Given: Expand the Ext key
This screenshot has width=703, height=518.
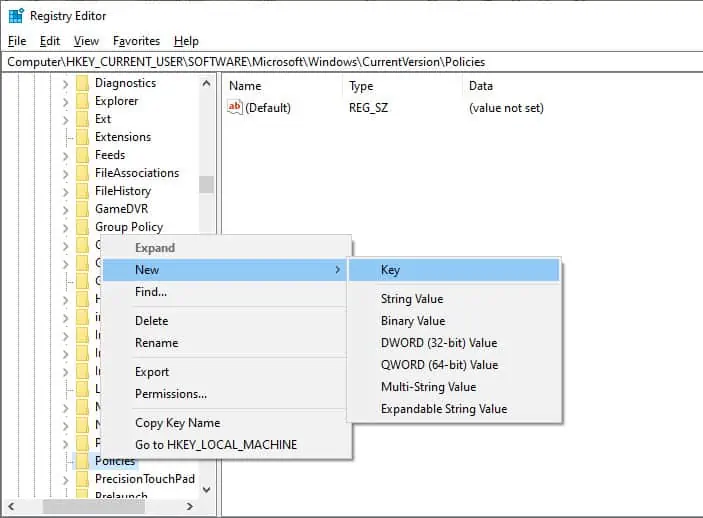Looking at the screenshot, I should [65, 120].
